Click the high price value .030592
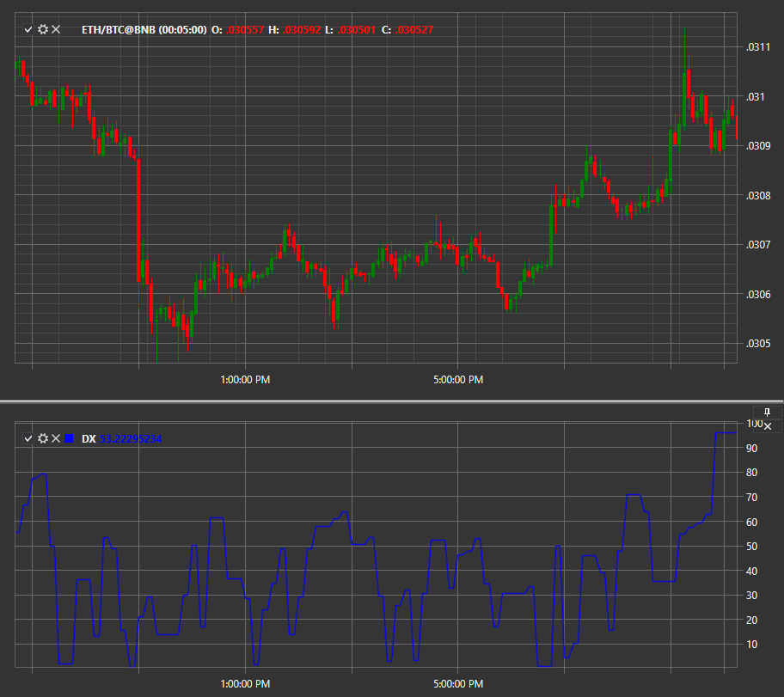The image size is (784, 697). coord(302,30)
